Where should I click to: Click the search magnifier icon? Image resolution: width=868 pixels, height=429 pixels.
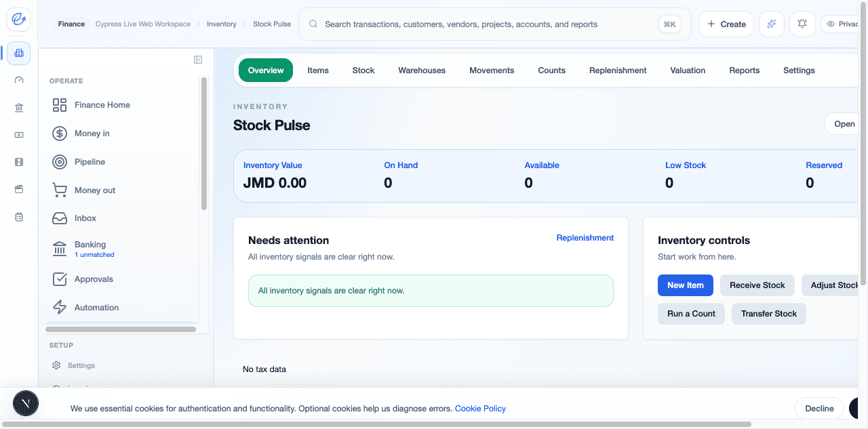coord(313,24)
